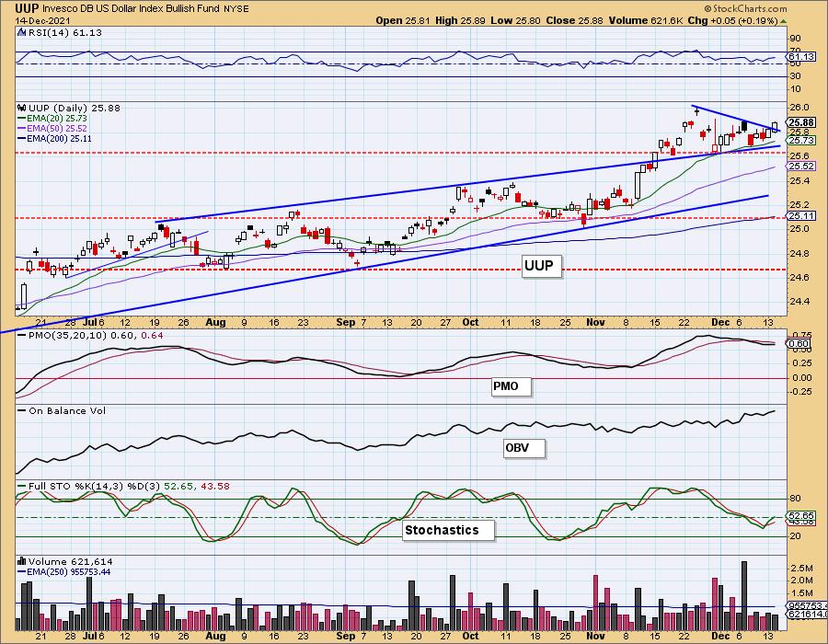Click the 621614 volume tag on right axis
Image resolution: width=828 pixels, height=644 pixels.
(804, 615)
